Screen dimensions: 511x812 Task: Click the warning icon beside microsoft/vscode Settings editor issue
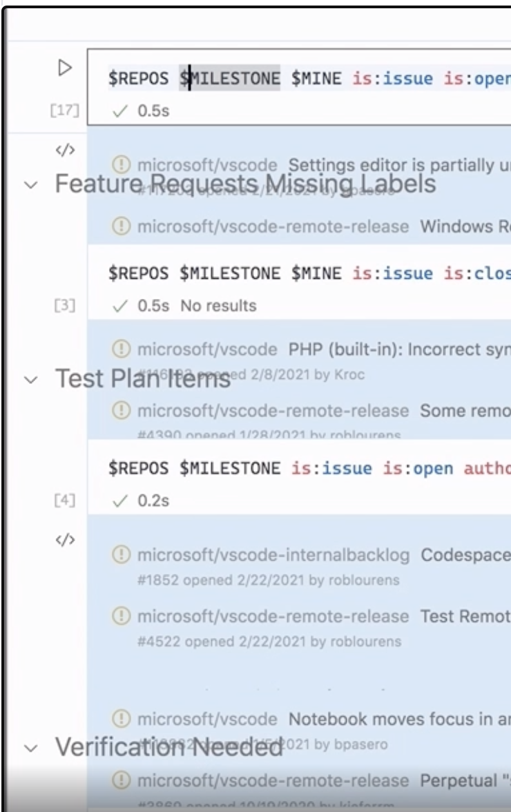tap(122, 165)
